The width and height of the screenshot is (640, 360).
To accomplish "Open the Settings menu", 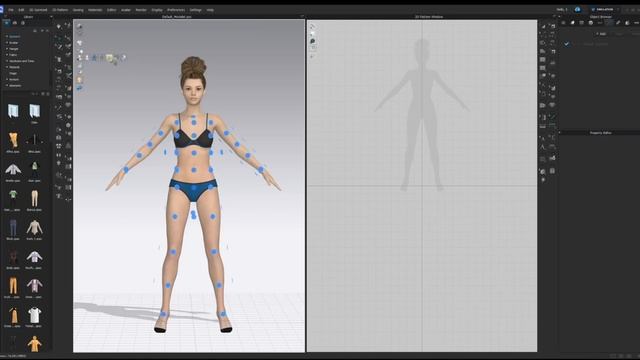I will tap(196, 10).
